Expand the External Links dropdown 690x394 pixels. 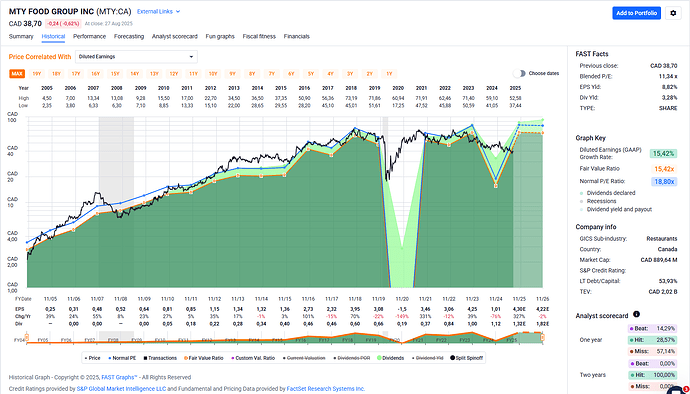[x=158, y=11]
